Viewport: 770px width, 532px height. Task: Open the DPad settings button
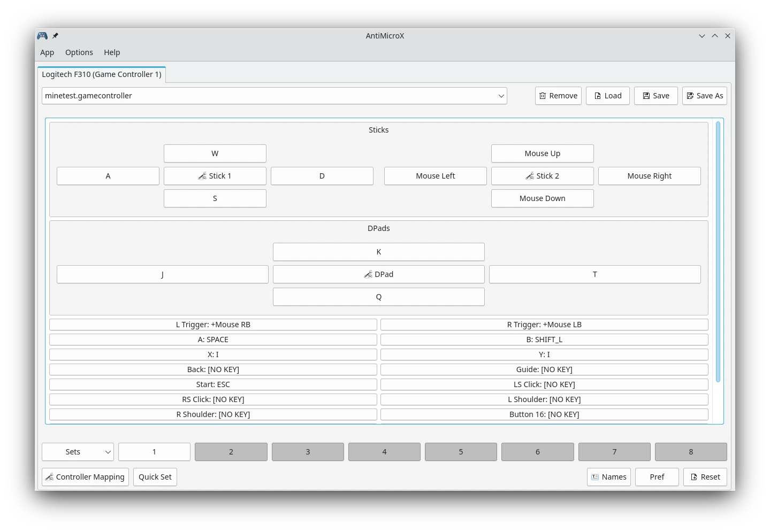(x=379, y=274)
